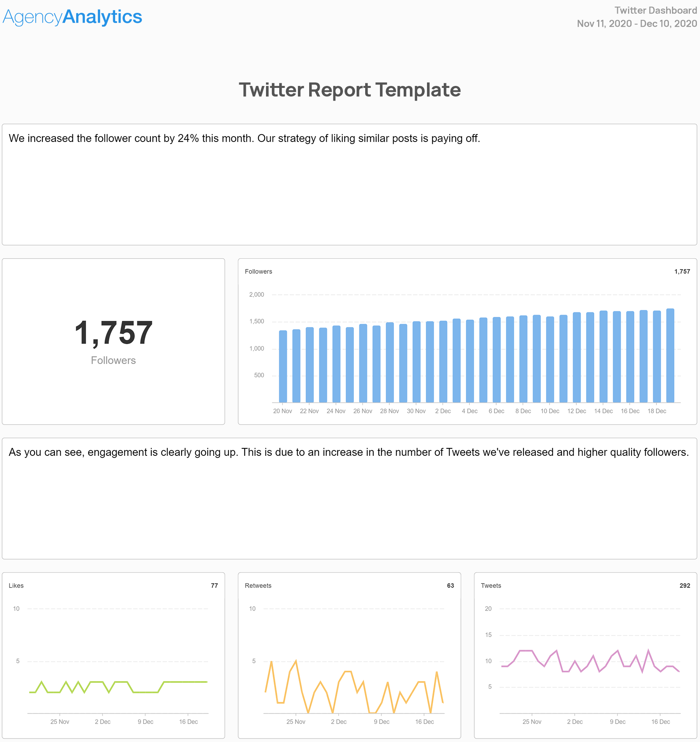Select the 10 Dec bar in Followers chart

tap(550, 359)
